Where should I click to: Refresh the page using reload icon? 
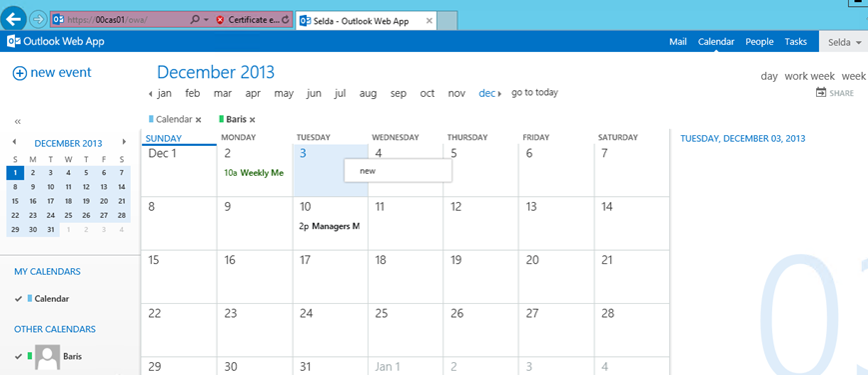pos(285,20)
